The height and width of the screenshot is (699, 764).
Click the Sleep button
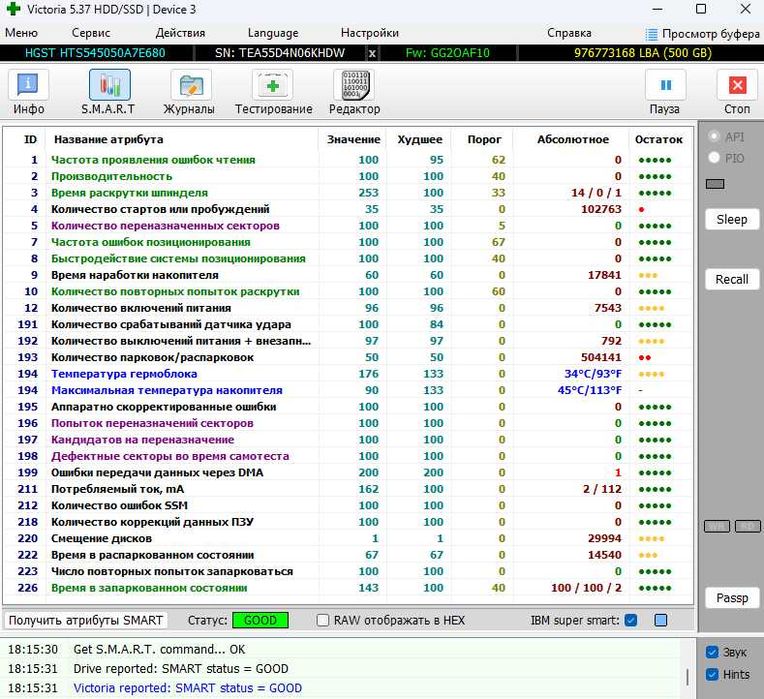pyautogui.click(x=732, y=219)
